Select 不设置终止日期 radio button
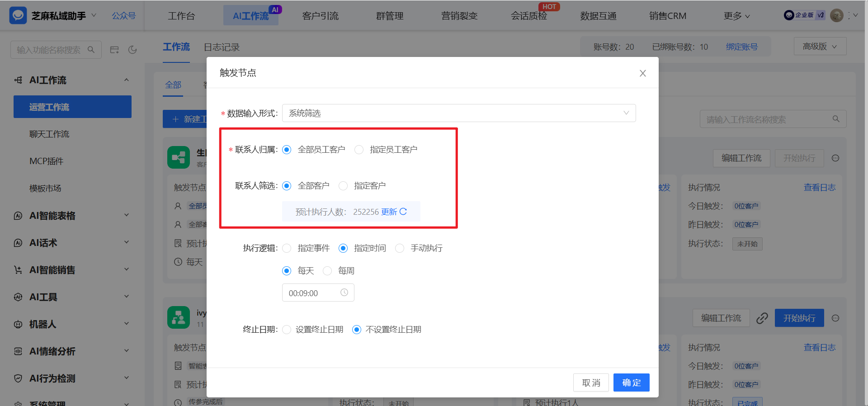868x406 pixels. coord(357,330)
